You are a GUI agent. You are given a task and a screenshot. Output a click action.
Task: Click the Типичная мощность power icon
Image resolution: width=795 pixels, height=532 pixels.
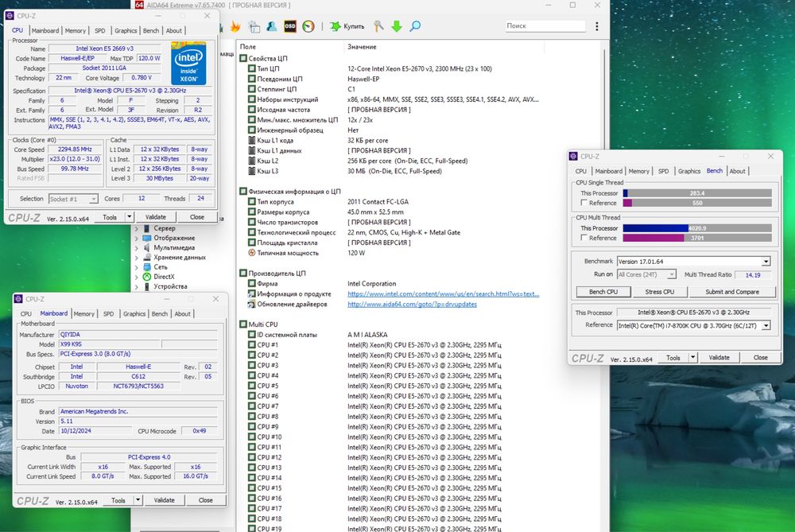(251, 253)
